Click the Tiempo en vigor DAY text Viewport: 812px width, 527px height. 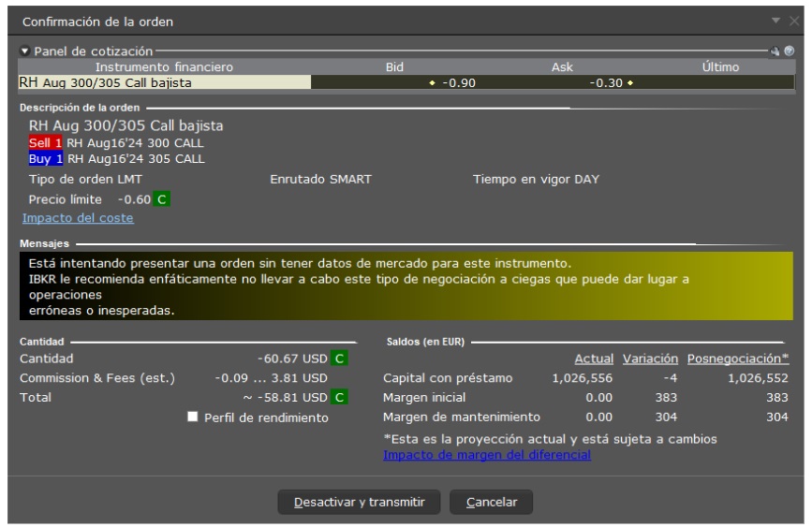[536, 179]
